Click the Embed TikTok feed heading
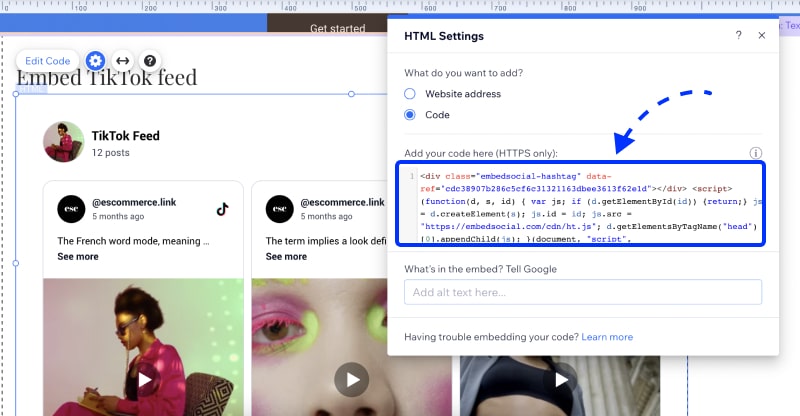 107,78
